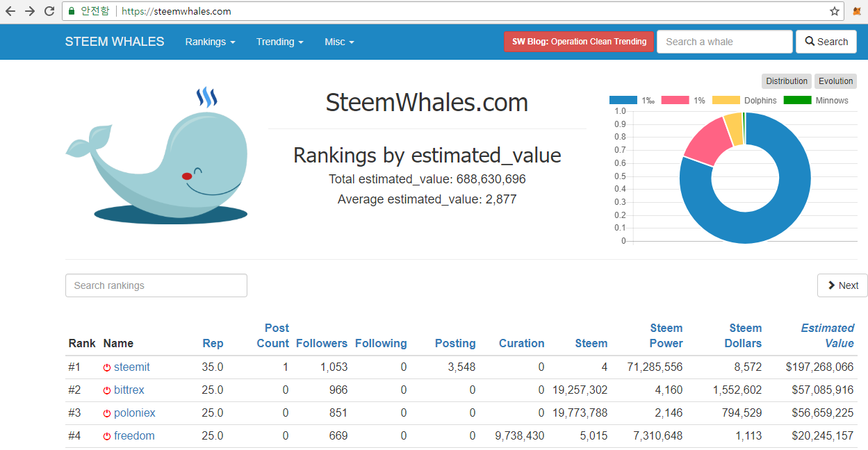Click the green secure padlock icon
868x450 pixels.
coord(72,11)
